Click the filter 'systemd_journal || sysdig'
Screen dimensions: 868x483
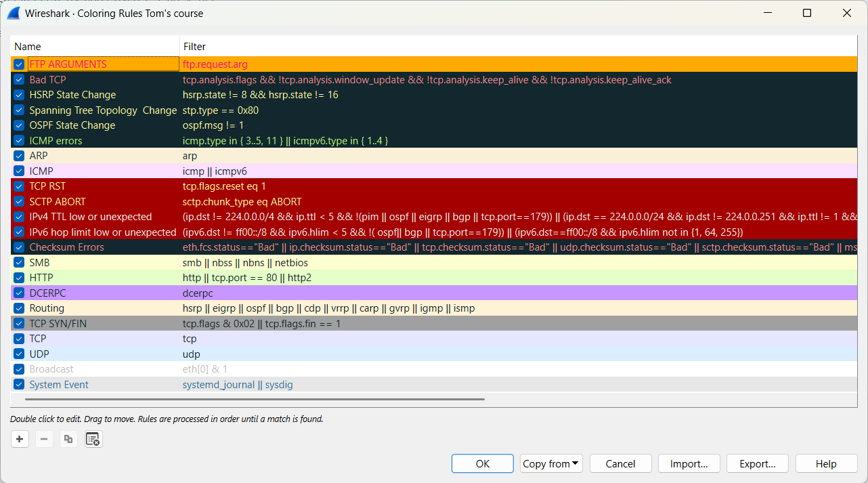click(x=238, y=385)
